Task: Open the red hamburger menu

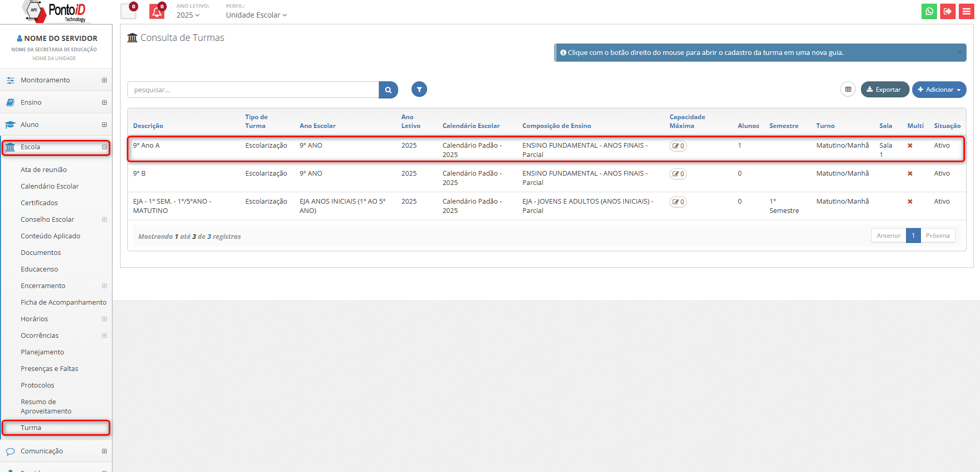Action: pyautogui.click(x=966, y=11)
